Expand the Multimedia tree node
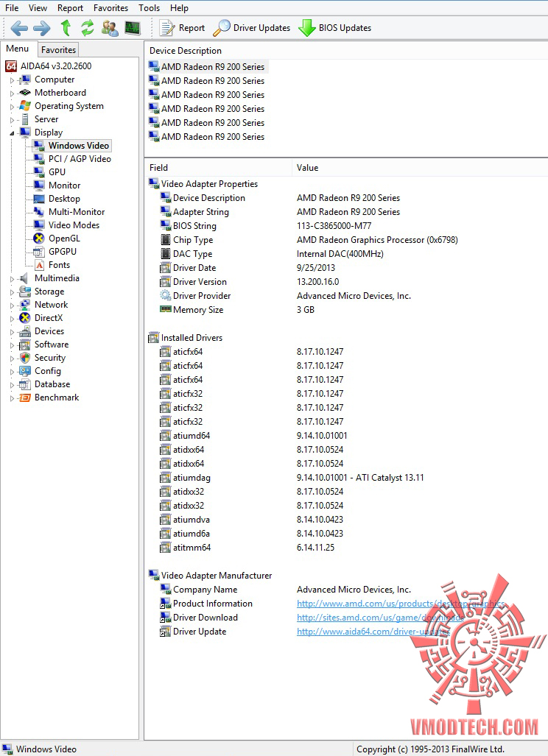 (12, 279)
